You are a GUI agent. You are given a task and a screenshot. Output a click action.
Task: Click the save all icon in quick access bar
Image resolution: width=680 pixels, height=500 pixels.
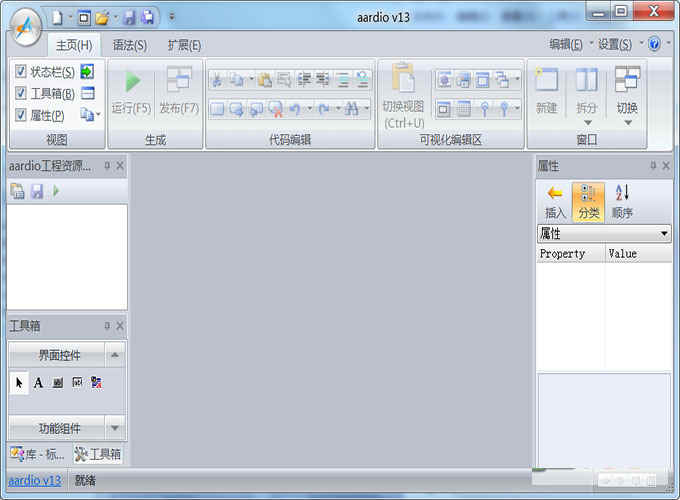click(x=147, y=17)
